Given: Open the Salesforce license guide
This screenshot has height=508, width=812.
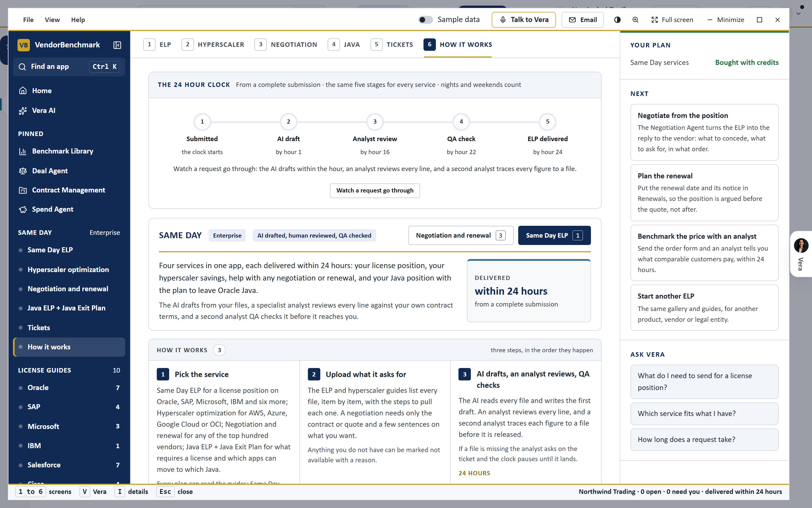Looking at the screenshot, I should pyautogui.click(x=69, y=465).
